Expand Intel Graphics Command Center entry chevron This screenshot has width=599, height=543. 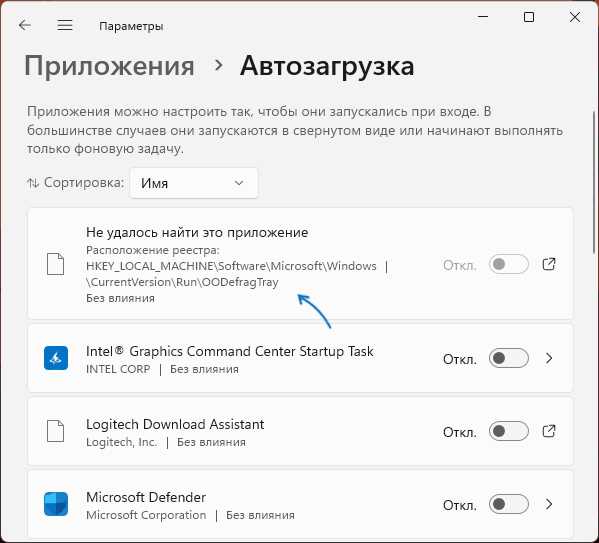pos(549,358)
